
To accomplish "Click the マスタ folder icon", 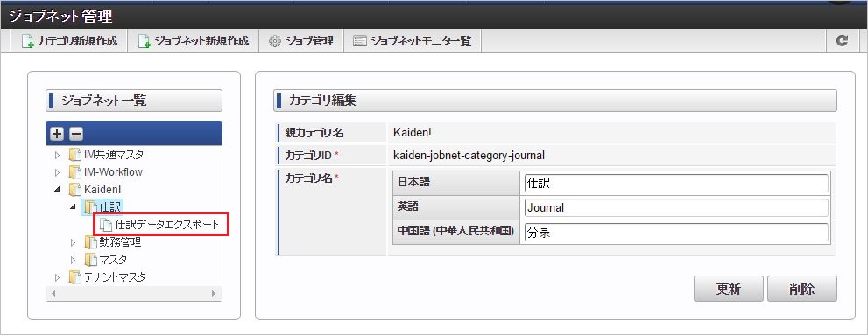I will tap(90, 259).
